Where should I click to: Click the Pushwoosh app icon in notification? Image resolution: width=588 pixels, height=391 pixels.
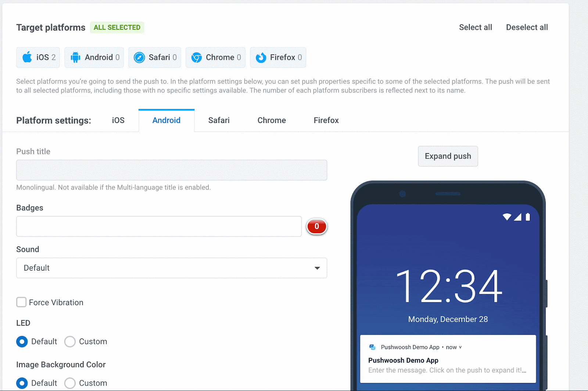[372, 347]
